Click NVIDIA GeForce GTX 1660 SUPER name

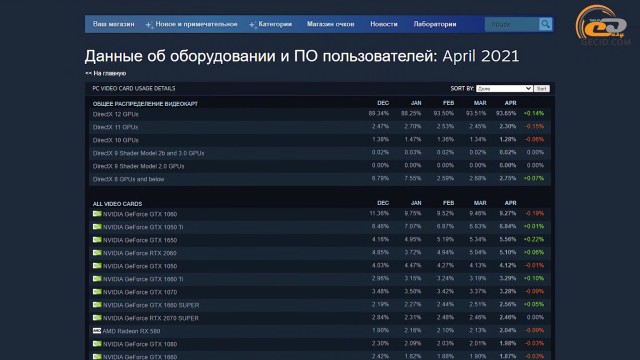tap(151, 305)
